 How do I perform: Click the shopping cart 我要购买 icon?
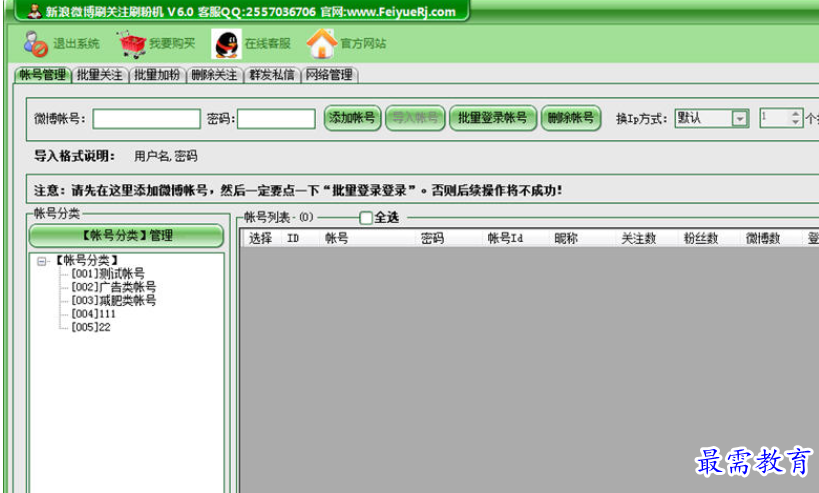132,44
